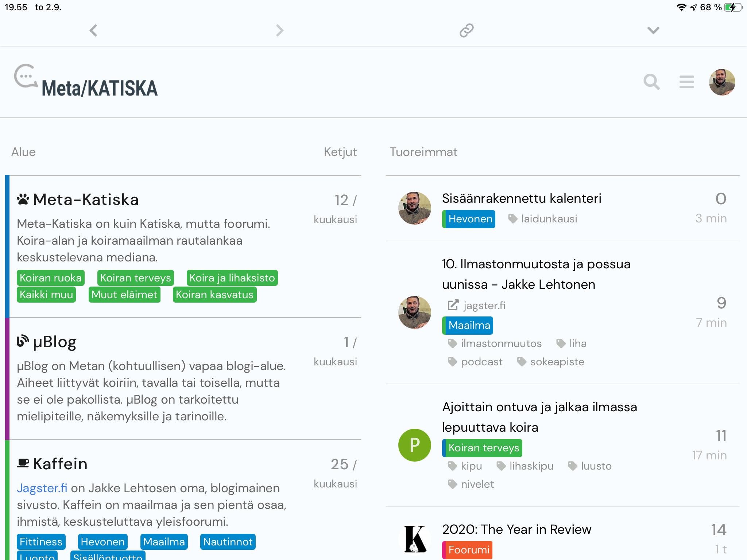This screenshot has height=560, width=747.
Task: Open user P's avatar
Action: tap(414, 445)
